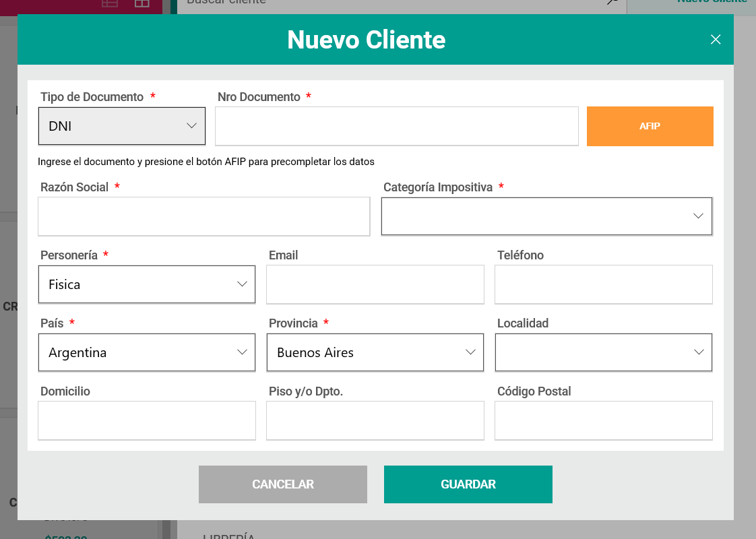
Task: Click into the Nro Documento field
Action: pos(396,126)
